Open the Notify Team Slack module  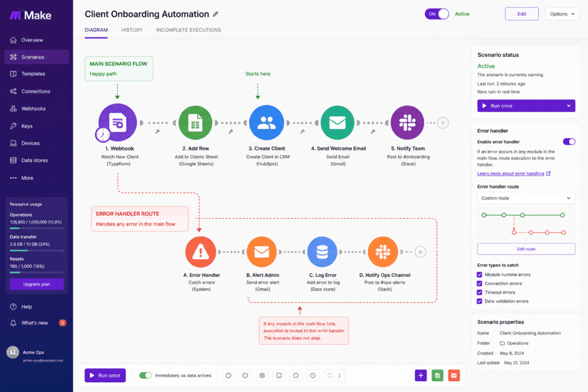(407, 123)
